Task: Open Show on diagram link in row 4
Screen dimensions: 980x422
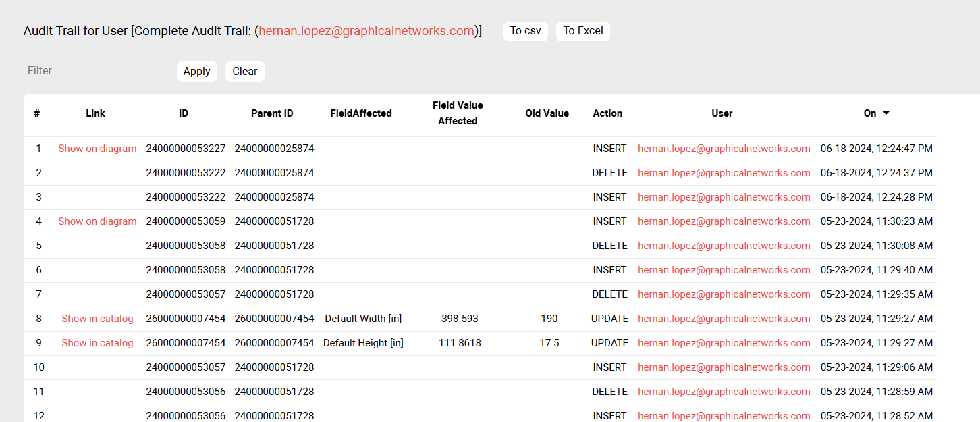Action: tap(97, 221)
